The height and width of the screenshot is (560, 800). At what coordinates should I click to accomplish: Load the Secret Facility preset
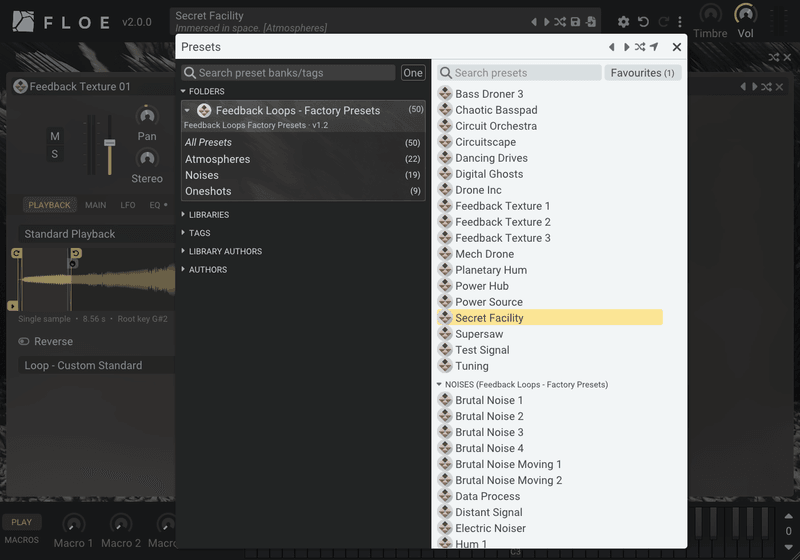[550, 318]
